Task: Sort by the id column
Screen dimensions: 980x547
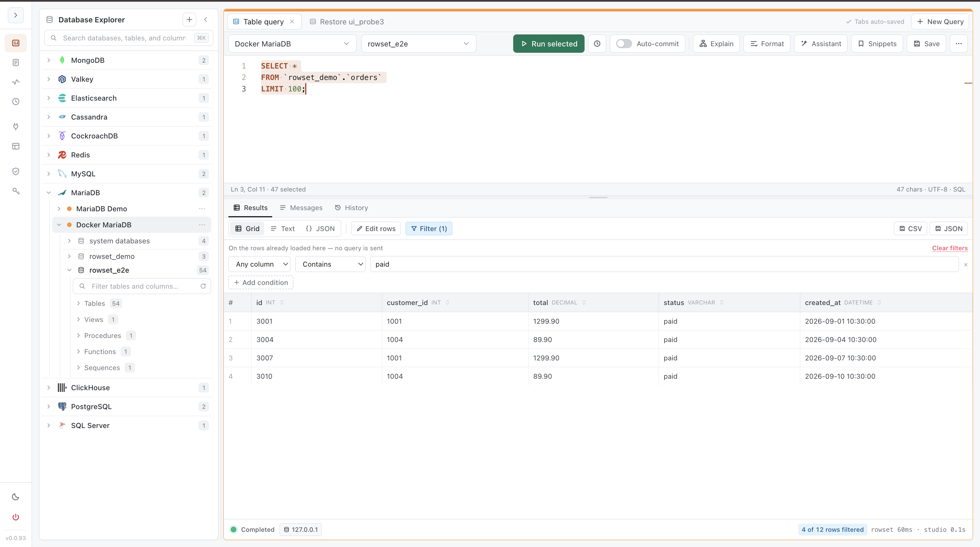Action: pyautogui.click(x=282, y=303)
